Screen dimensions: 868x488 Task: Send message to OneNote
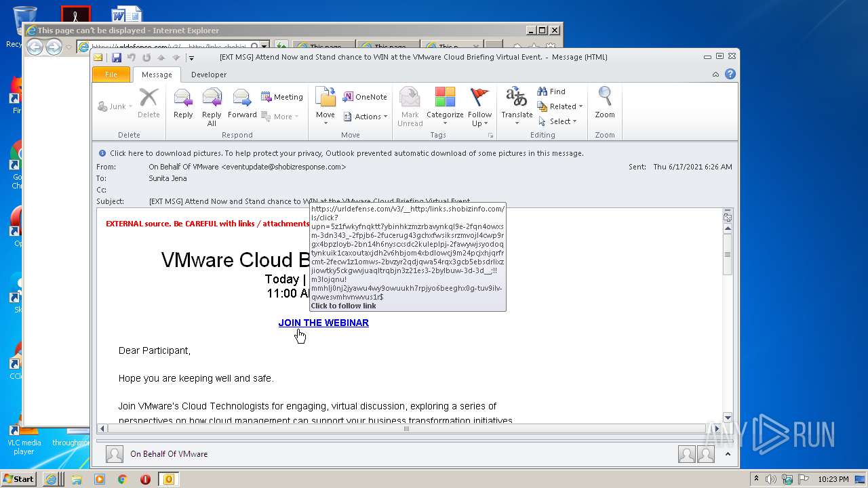(x=365, y=97)
